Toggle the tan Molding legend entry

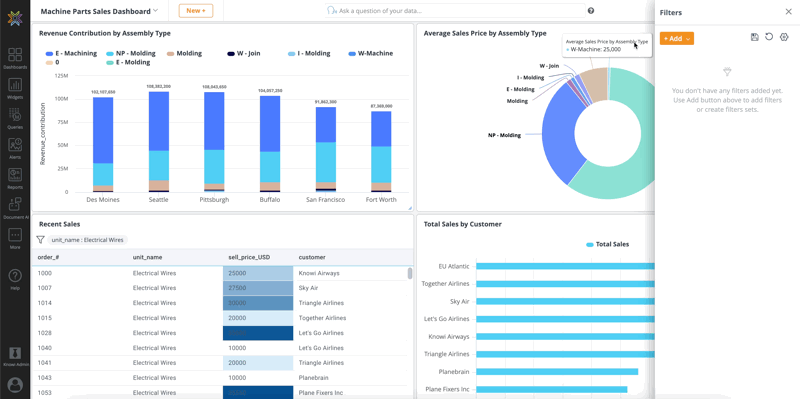coord(184,54)
